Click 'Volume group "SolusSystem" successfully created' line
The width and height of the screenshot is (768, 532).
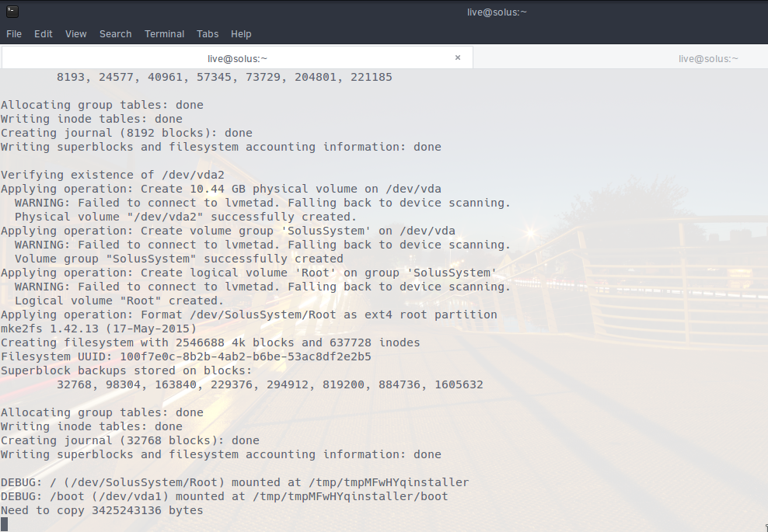tap(179, 259)
